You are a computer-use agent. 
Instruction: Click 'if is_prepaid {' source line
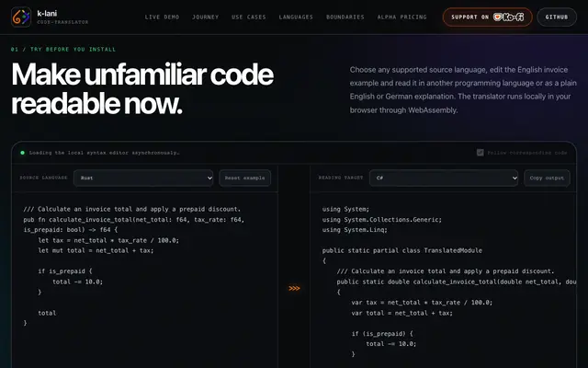(x=65, y=271)
